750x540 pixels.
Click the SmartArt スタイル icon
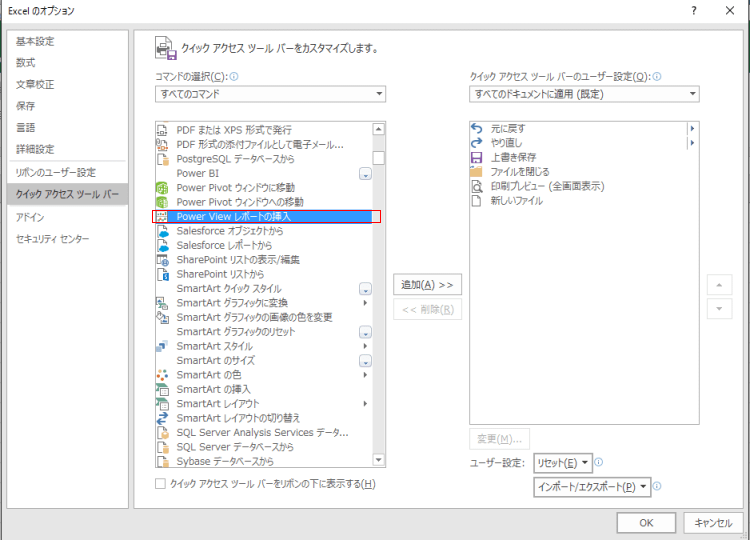pyautogui.click(x=163, y=346)
